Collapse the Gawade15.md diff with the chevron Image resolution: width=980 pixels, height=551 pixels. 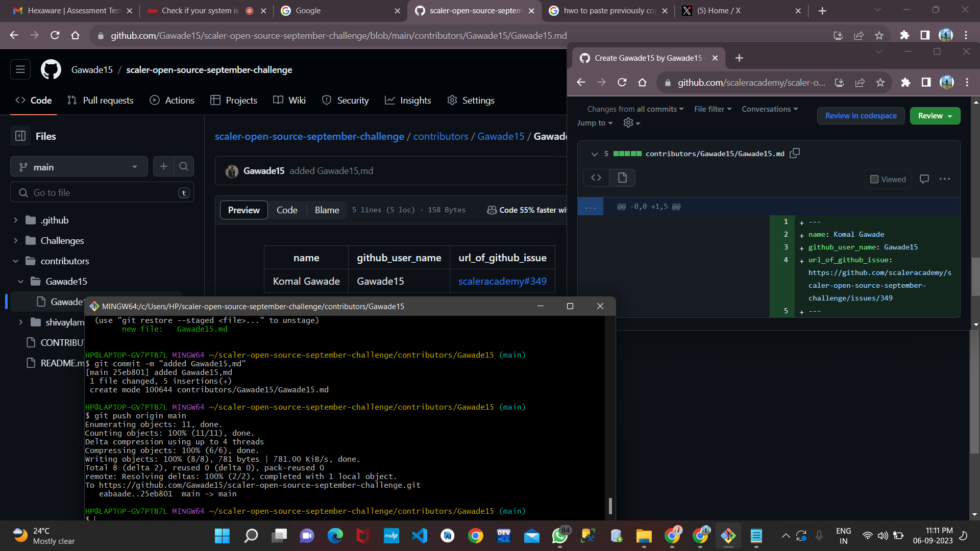[594, 154]
